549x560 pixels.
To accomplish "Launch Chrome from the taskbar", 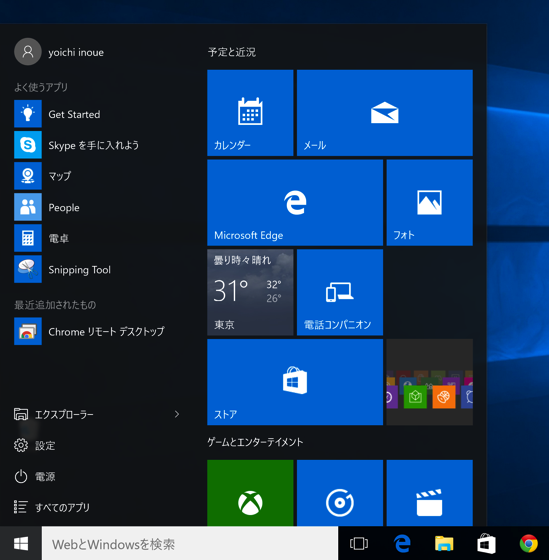I will (x=529, y=544).
